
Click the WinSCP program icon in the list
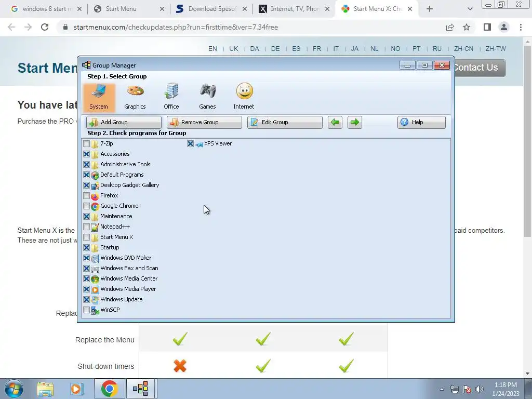click(95, 310)
